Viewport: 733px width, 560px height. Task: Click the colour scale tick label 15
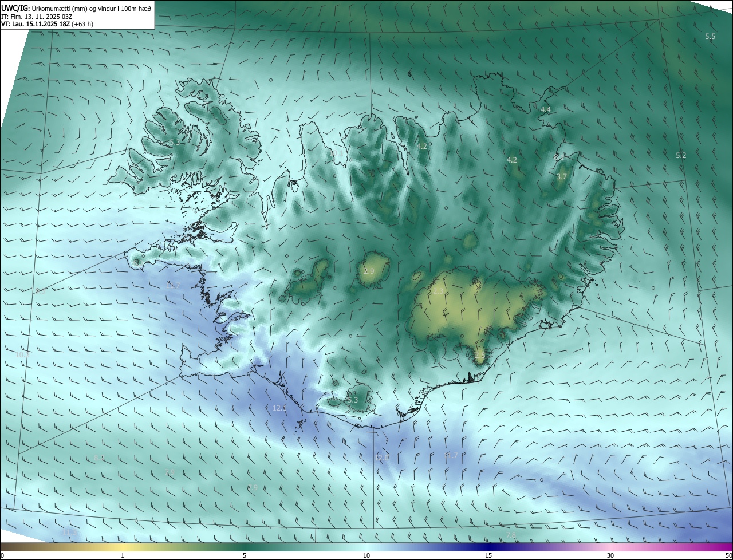[488, 555]
